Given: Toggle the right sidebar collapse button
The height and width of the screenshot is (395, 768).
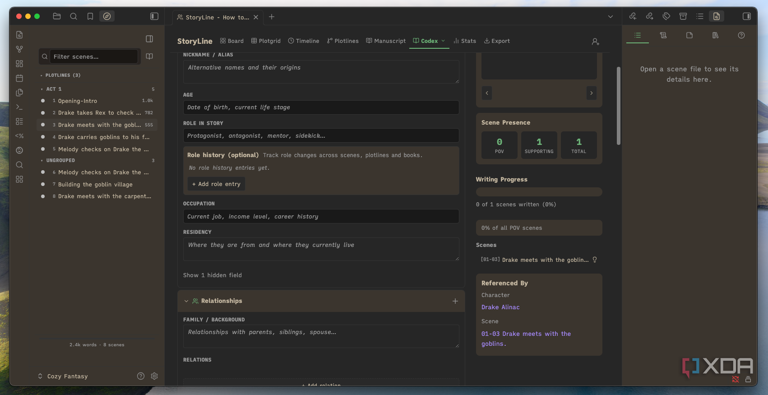Looking at the screenshot, I should point(746,16).
